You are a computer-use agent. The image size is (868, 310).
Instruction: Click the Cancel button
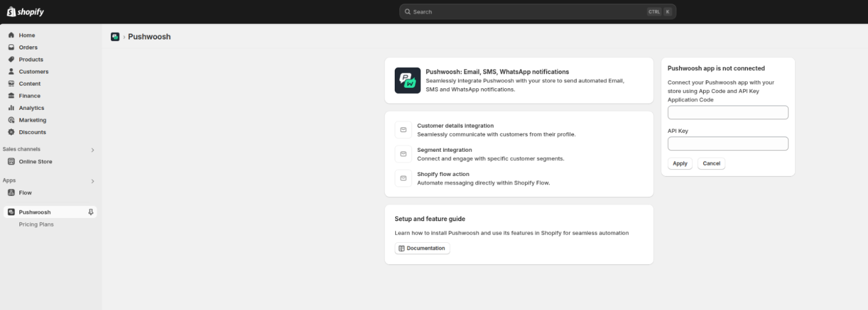(x=711, y=164)
